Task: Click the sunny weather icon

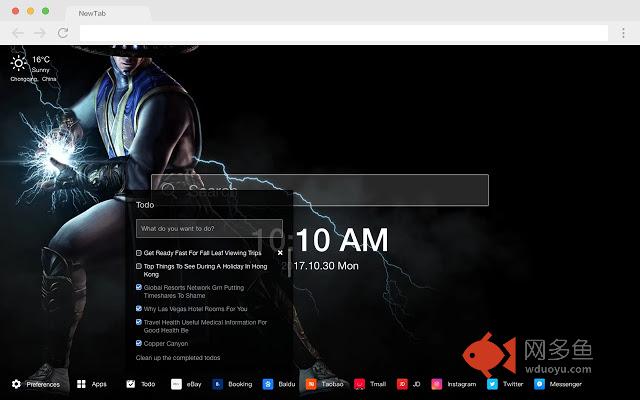Action: pyautogui.click(x=19, y=63)
